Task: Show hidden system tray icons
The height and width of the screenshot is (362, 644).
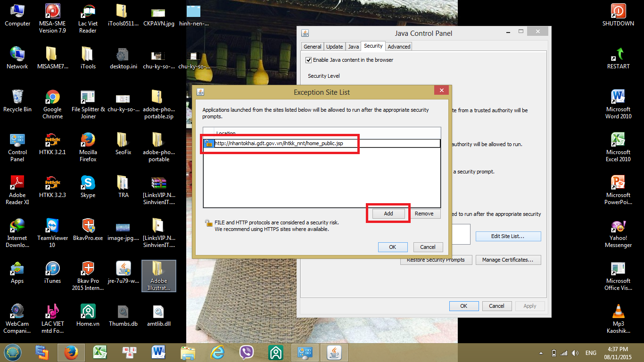Action: pyautogui.click(x=541, y=353)
